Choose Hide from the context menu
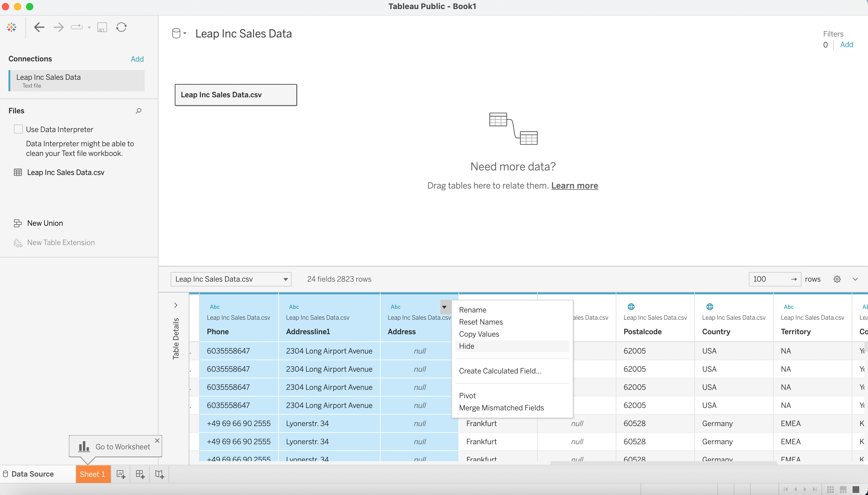 pyautogui.click(x=466, y=346)
